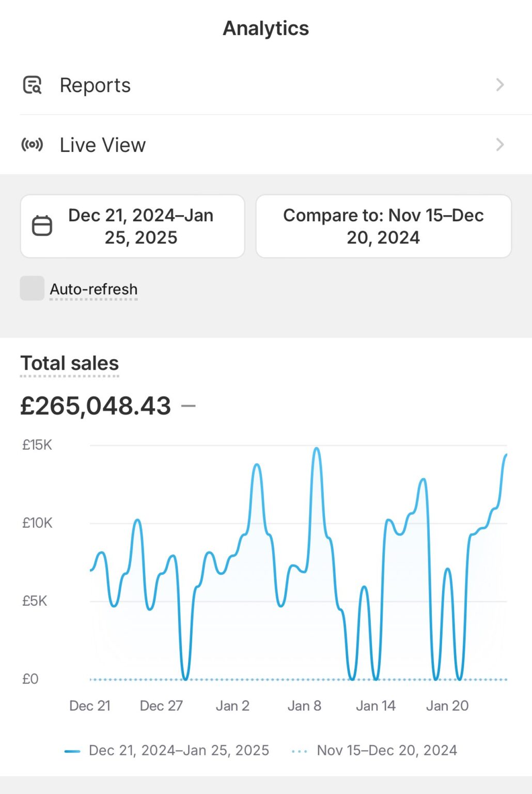Click the Jan 14 x-axis label

click(375, 706)
